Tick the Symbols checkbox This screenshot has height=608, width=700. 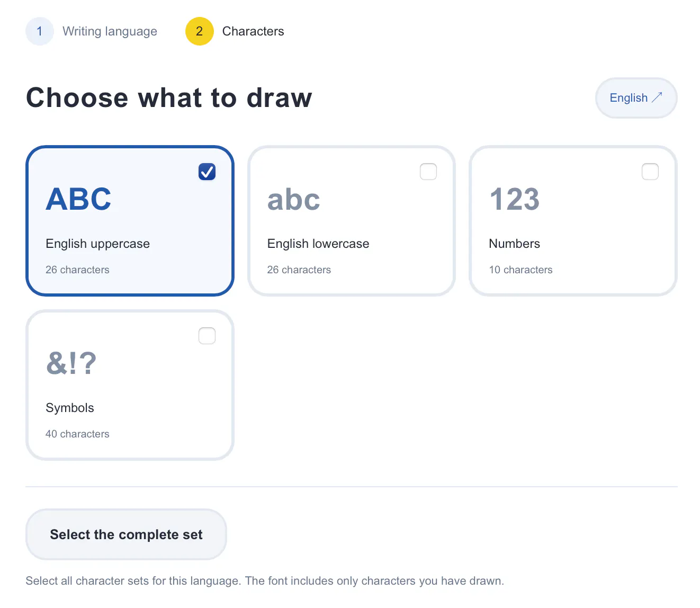207,336
